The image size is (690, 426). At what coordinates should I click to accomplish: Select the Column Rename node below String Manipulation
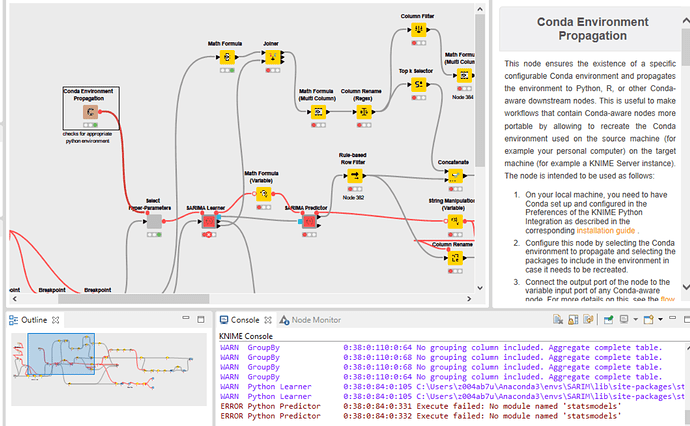455,258
